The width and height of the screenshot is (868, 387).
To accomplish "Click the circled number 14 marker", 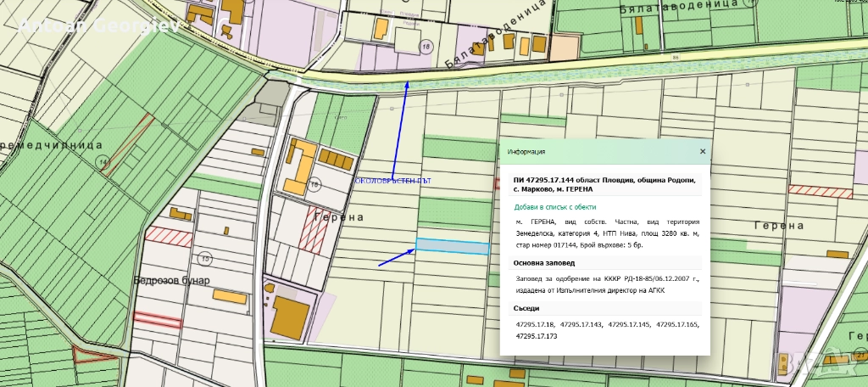I will pyautogui.click(x=103, y=160).
